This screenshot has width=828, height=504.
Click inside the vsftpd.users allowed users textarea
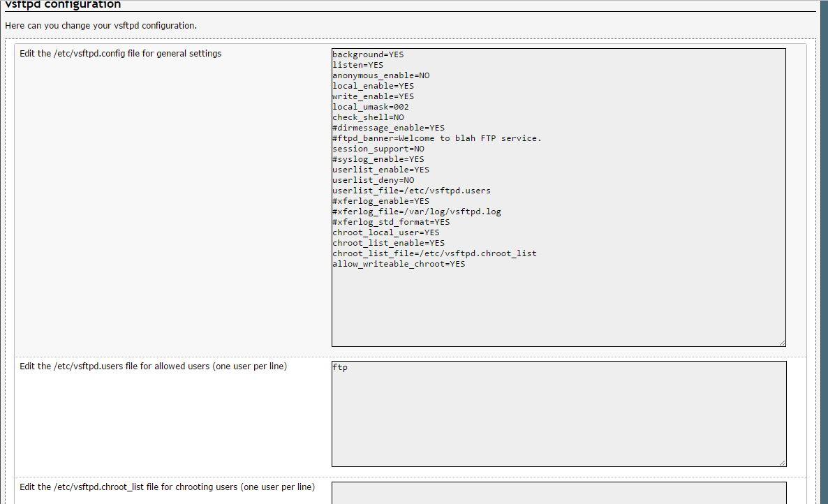559,414
